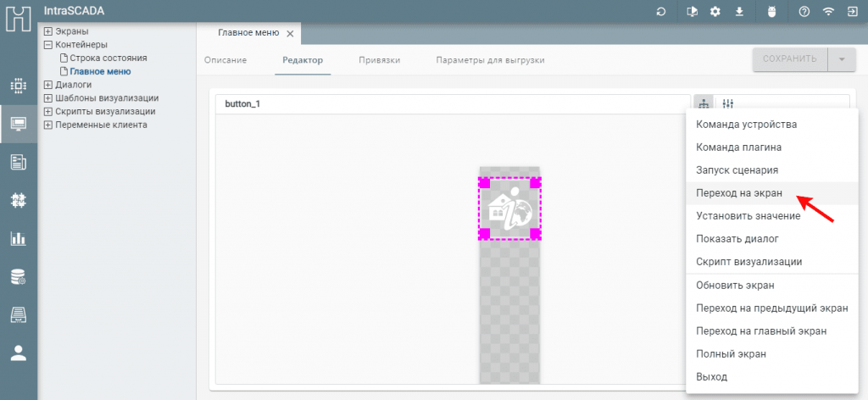The height and width of the screenshot is (400, 868).
Task: Open the reports newspaper icon in sidebar
Action: pos(19,162)
